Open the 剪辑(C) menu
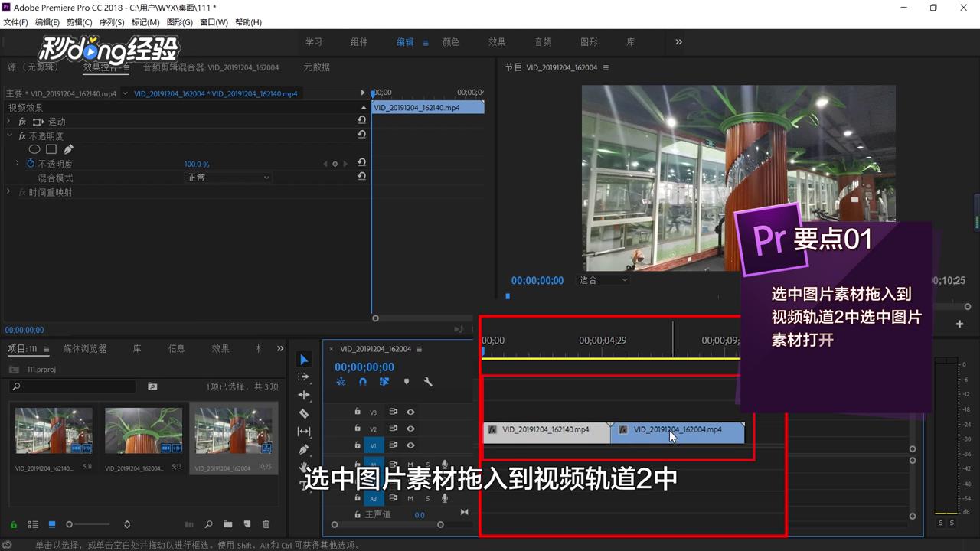This screenshot has width=980, height=551. (80, 22)
